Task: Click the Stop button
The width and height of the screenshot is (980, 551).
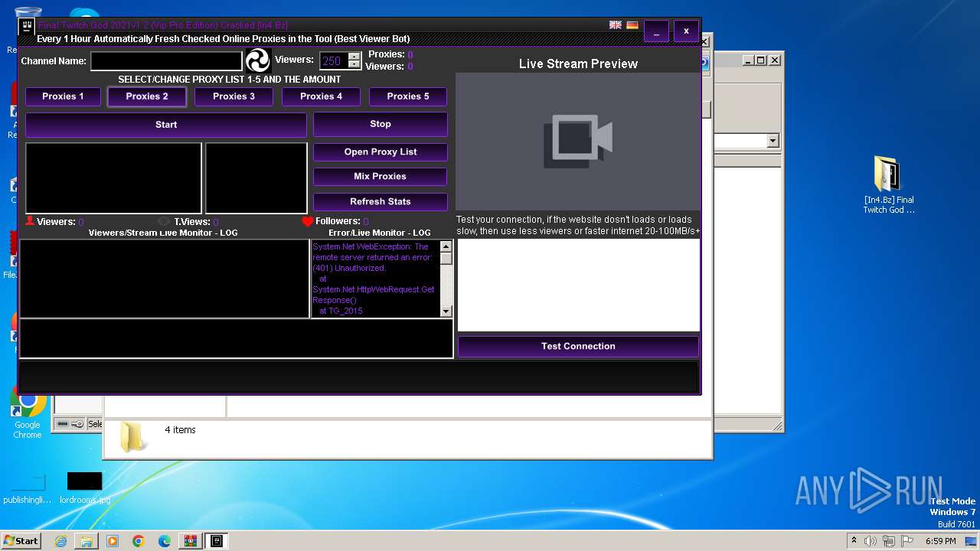Action: tap(381, 124)
